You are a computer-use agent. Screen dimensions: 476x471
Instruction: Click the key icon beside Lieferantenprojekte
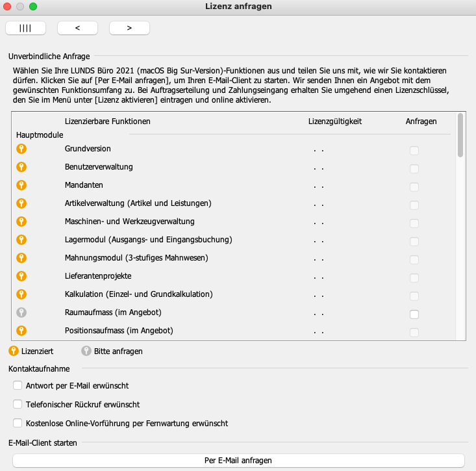point(21,276)
